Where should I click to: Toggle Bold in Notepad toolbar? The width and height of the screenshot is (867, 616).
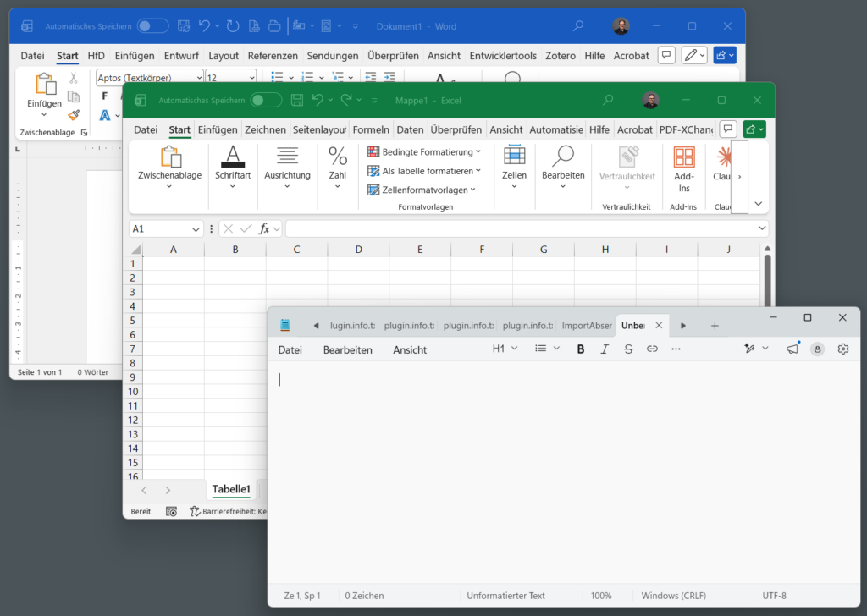pos(581,349)
